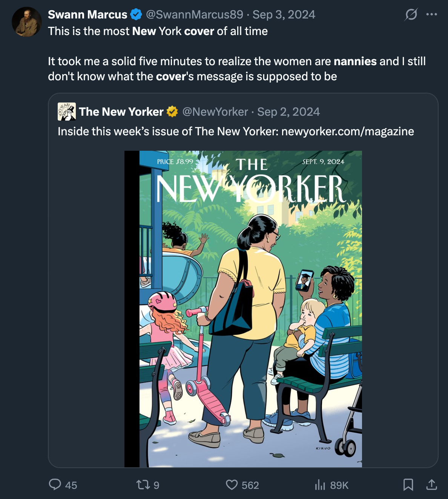Viewport: 448px width, 499px height.
Task: Open the New Yorker cover image
Action: point(243,309)
